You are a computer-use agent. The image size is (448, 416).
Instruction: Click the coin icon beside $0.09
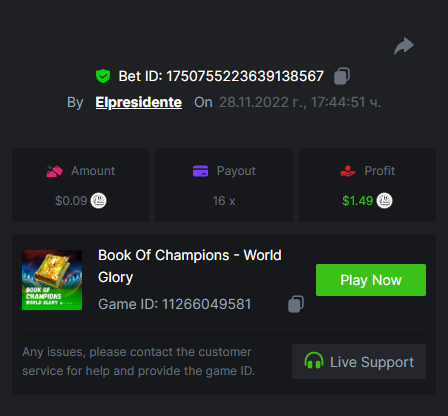coord(99,201)
